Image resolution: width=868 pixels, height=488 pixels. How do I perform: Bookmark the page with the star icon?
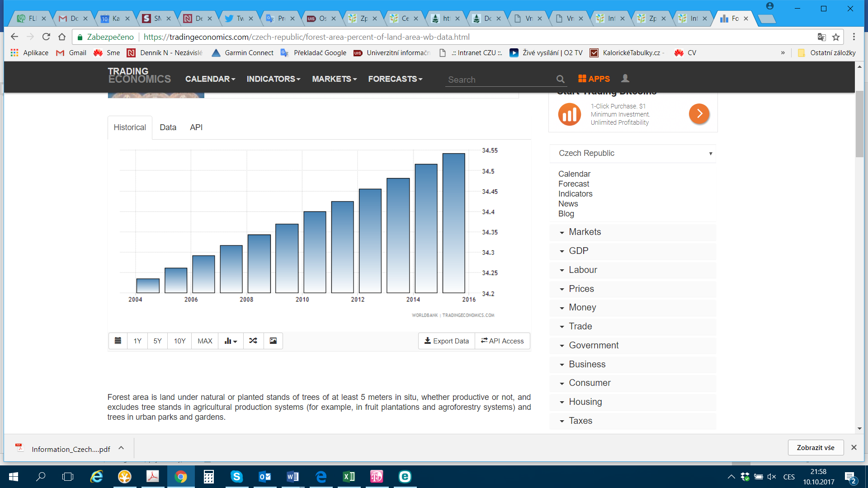coord(836,37)
